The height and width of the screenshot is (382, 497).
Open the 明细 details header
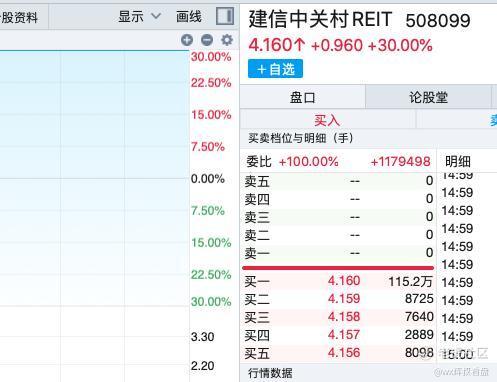coord(458,162)
